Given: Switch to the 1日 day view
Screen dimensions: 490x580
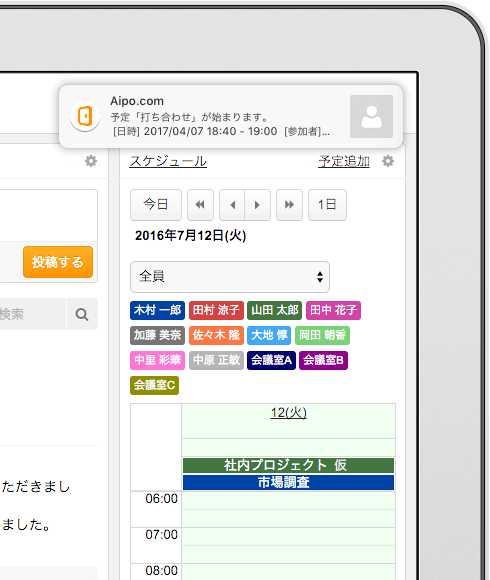Looking at the screenshot, I should 327,205.
